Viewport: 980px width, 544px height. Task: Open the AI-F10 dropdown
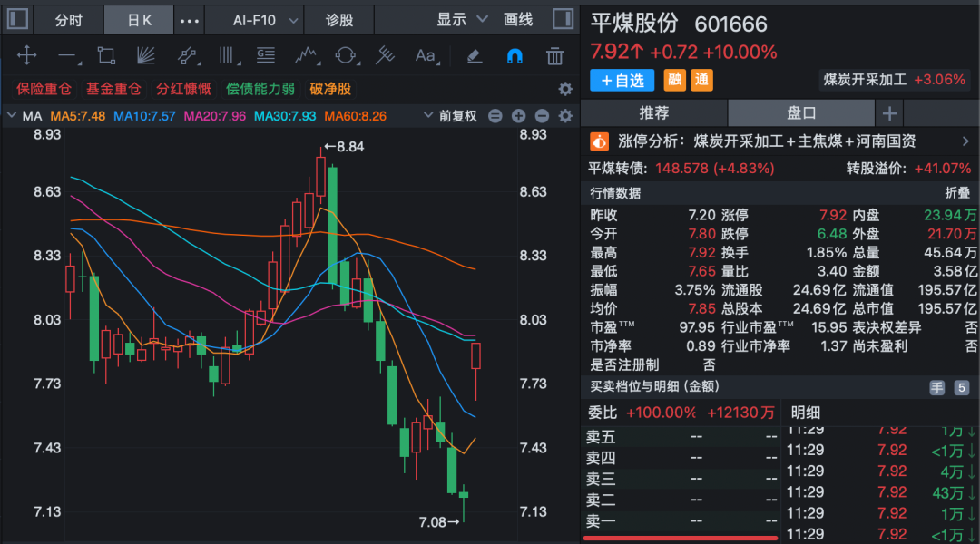[264, 20]
